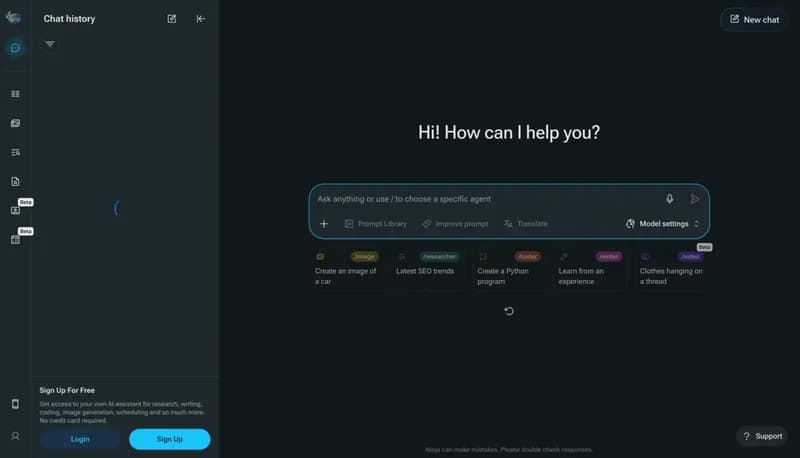This screenshot has width=800, height=458.
Task: Open the Beta video player icon in sidebar
Action: pyautogui.click(x=15, y=210)
